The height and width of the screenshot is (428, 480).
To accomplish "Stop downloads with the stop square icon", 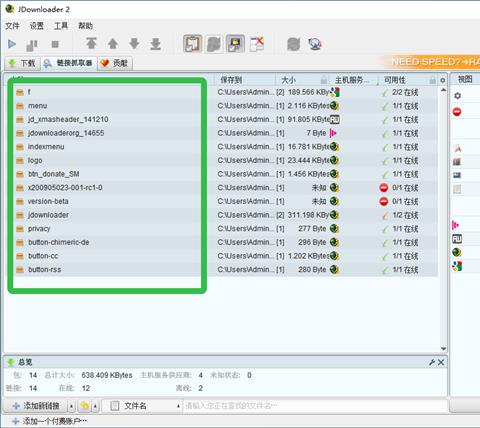I will [x=55, y=44].
